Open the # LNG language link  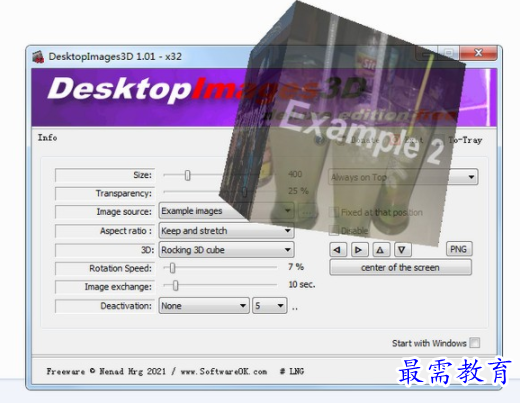click(x=292, y=371)
